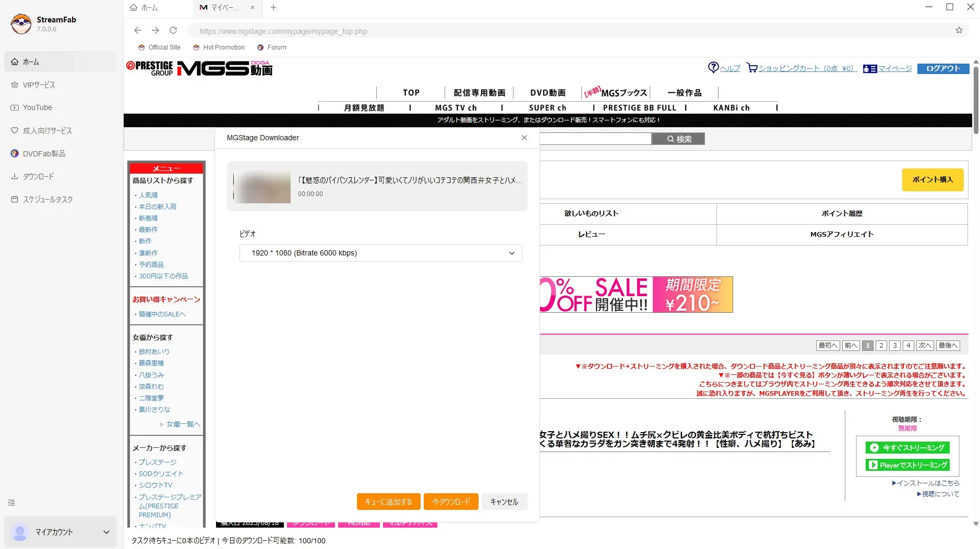Close the MGStage Downloader dialog
The width and height of the screenshot is (980, 549).
524,138
